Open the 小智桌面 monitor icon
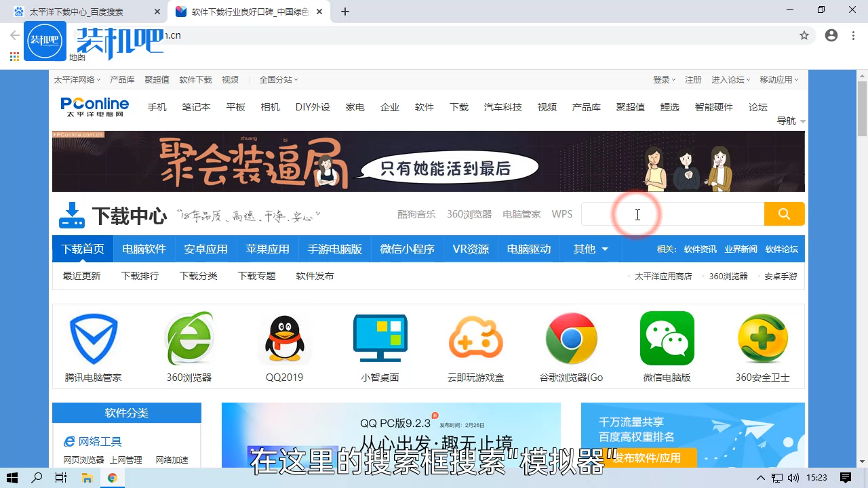This screenshot has height=488, width=868. 380,338
